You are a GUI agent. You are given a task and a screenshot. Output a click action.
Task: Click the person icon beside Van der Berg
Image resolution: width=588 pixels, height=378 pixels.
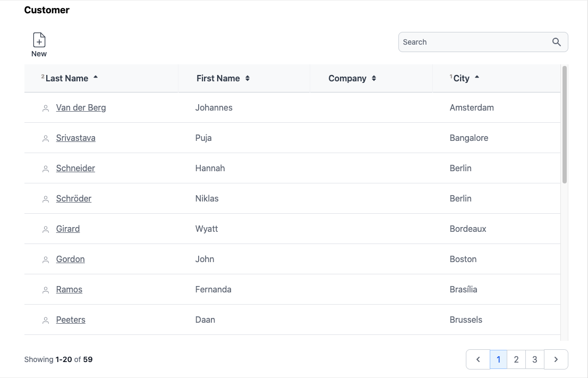[46, 108]
